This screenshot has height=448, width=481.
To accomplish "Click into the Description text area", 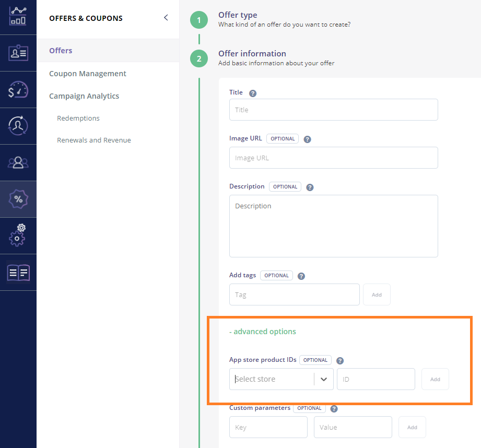I will tap(333, 226).
